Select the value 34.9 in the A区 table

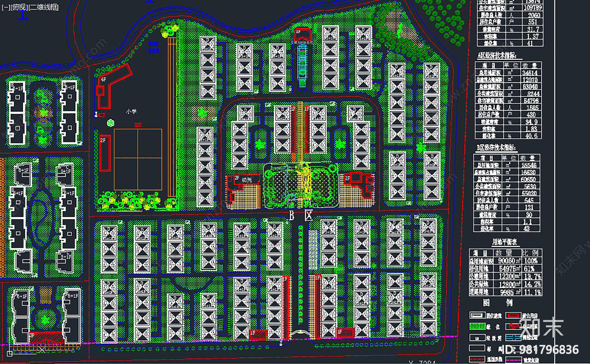pyautogui.click(x=531, y=122)
